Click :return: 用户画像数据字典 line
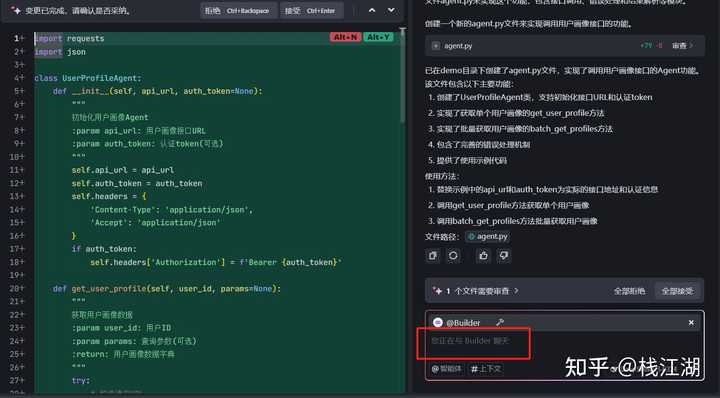The width and height of the screenshot is (720, 398). coord(123,354)
